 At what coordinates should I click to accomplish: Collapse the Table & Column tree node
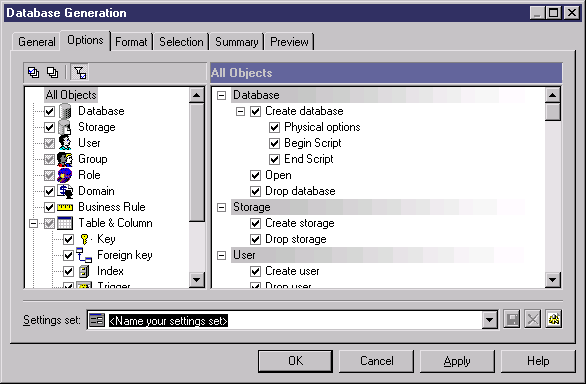[34, 224]
